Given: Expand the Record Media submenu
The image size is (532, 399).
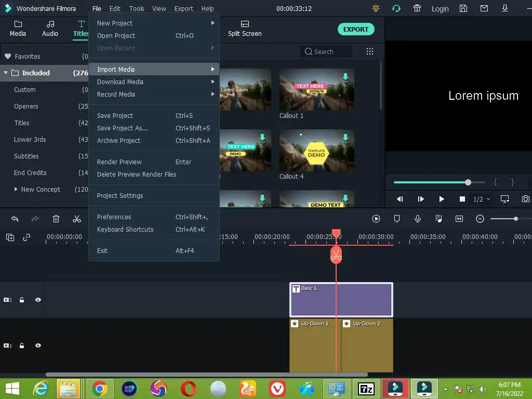Looking at the screenshot, I should 154,95.
